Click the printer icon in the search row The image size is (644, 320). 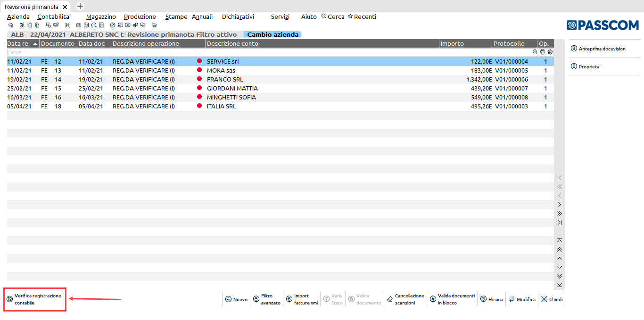pyautogui.click(x=543, y=52)
